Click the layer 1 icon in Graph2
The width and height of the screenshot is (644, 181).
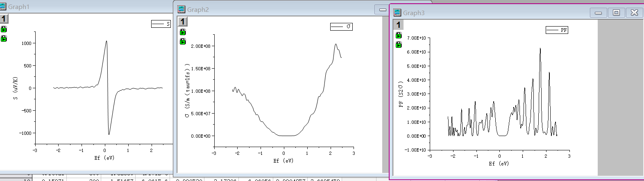pos(182,22)
